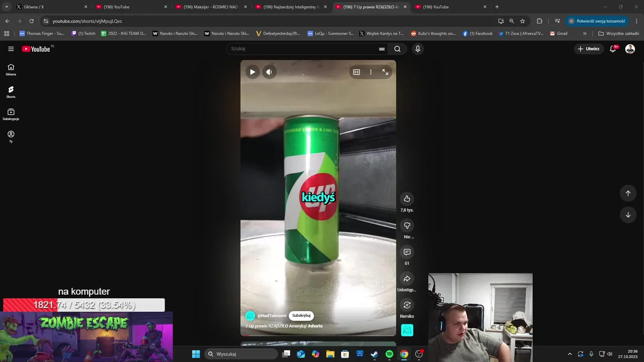
Task: Open the Windows Start menu
Action: coord(196,354)
